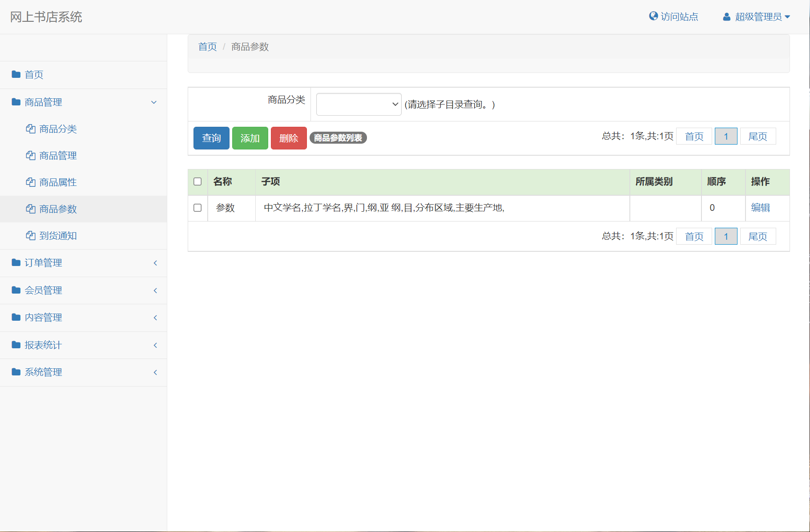Click the user icon next to 超级管理员
Screen dimensions: 810x532
[726, 16]
